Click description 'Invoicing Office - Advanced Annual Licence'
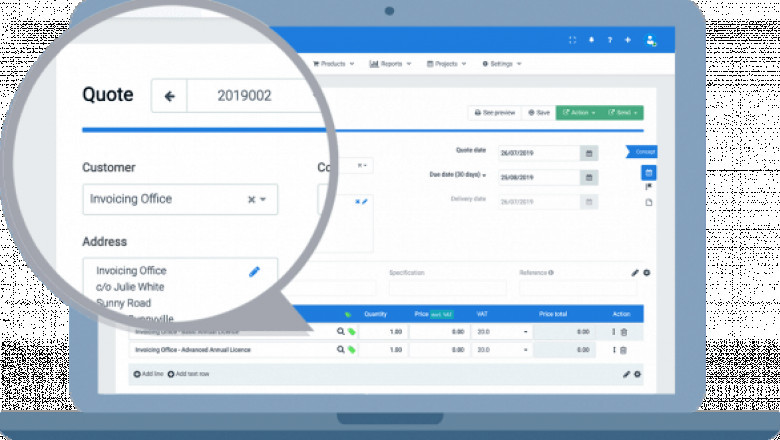Image resolution: width=780 pixels, height=440 pixels. (193, 350)
